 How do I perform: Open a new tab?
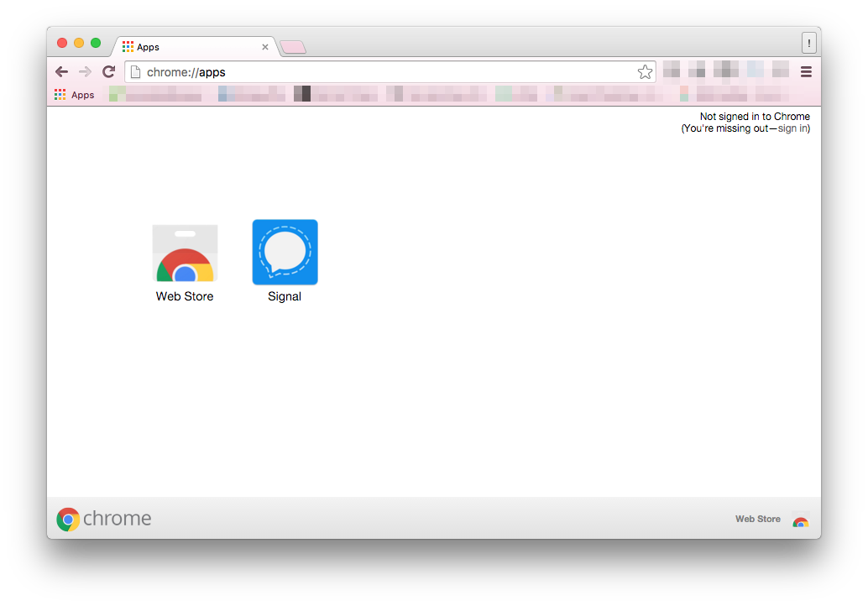pyautogui.click(x=293, y=47)
